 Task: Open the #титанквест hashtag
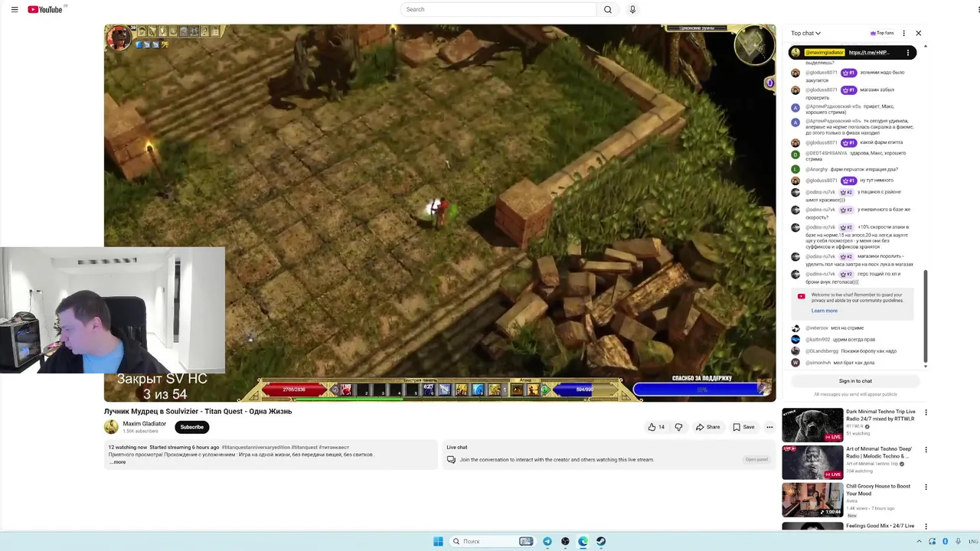(334, 447)
